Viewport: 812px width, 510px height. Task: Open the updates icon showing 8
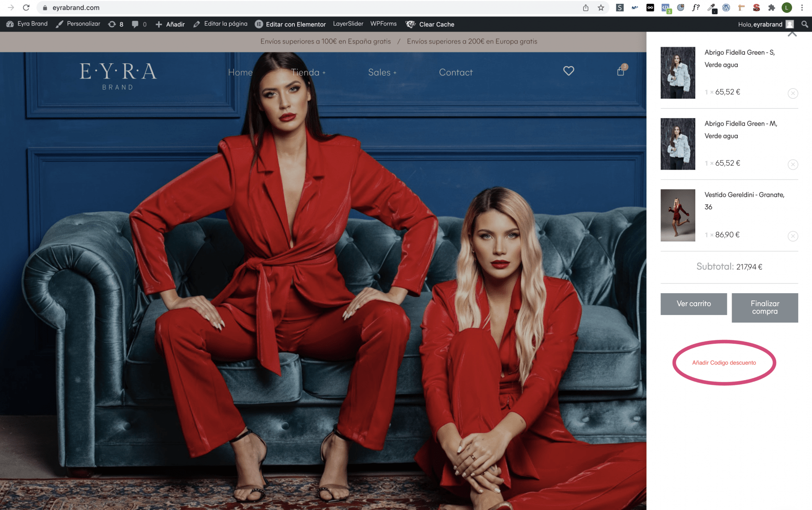116,24
